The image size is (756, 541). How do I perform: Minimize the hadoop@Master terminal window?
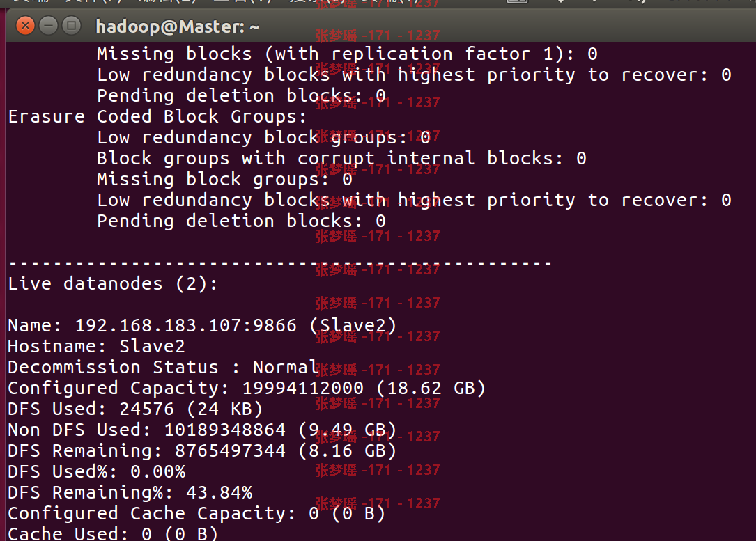tap(48, 26)
